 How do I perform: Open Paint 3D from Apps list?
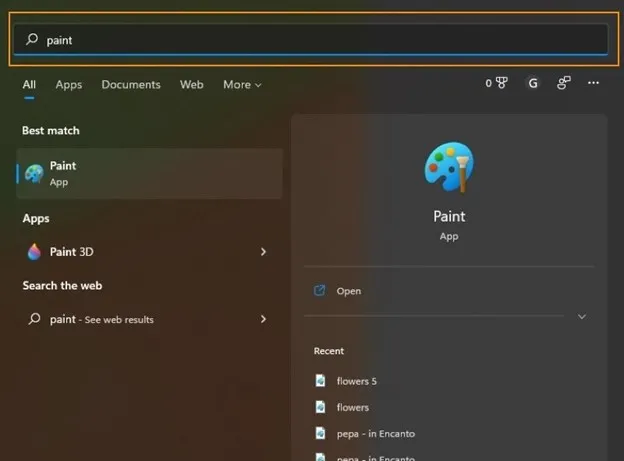pos(73,252)
